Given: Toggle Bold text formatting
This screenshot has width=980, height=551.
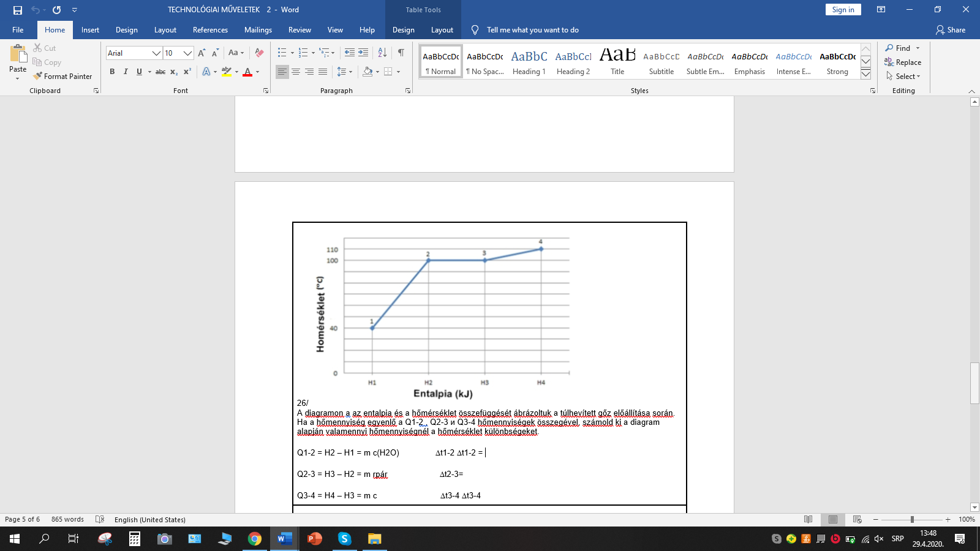Looking at the screenshot, I should [112, 72].
